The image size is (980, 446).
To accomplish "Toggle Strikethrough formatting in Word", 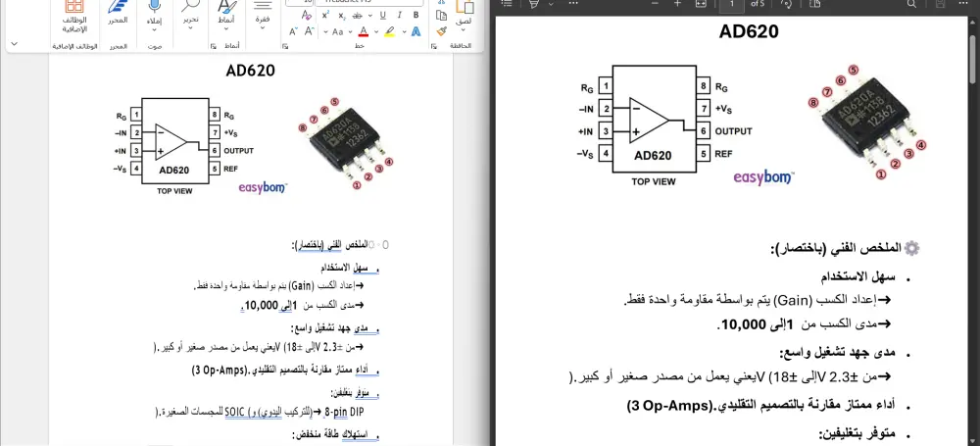I will (x=358, y=16).
